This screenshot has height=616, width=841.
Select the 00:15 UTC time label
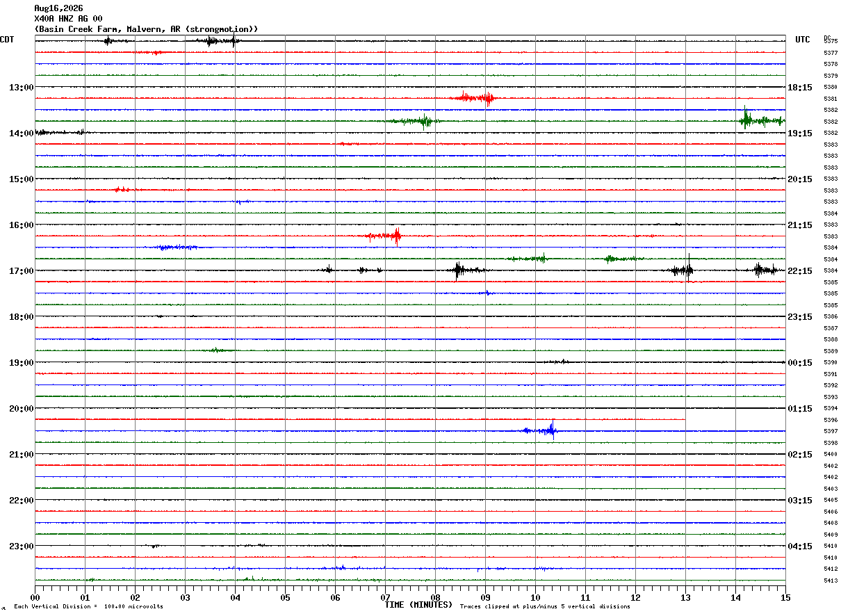coord(800,363)
